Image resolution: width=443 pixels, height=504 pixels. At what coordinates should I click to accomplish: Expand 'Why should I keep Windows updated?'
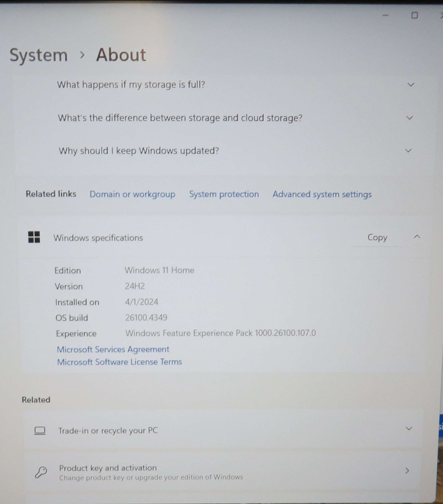click(408, 150)
